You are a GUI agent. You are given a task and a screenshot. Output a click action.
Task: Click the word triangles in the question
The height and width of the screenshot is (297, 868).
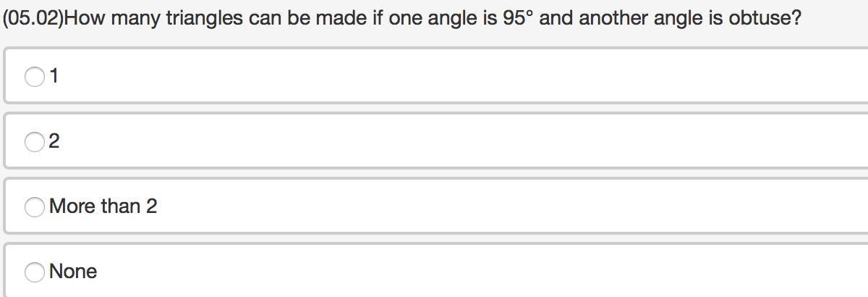point(204,18)
